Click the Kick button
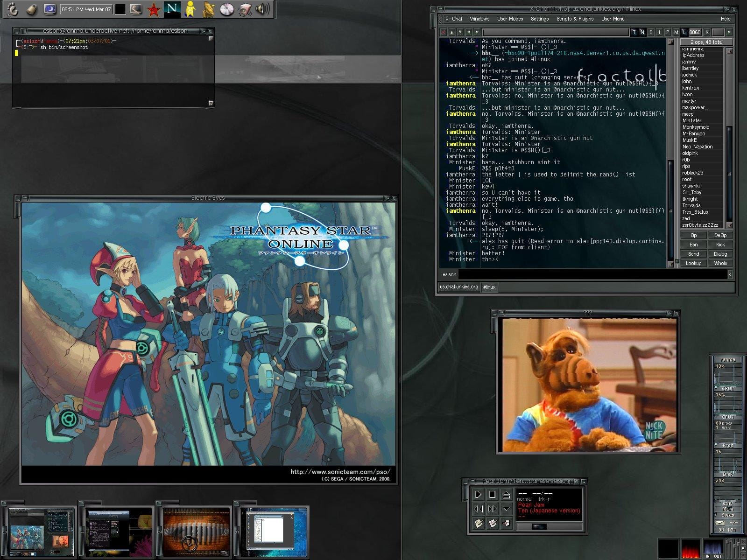This screenshot has height=560, width=747. (720, 245)
